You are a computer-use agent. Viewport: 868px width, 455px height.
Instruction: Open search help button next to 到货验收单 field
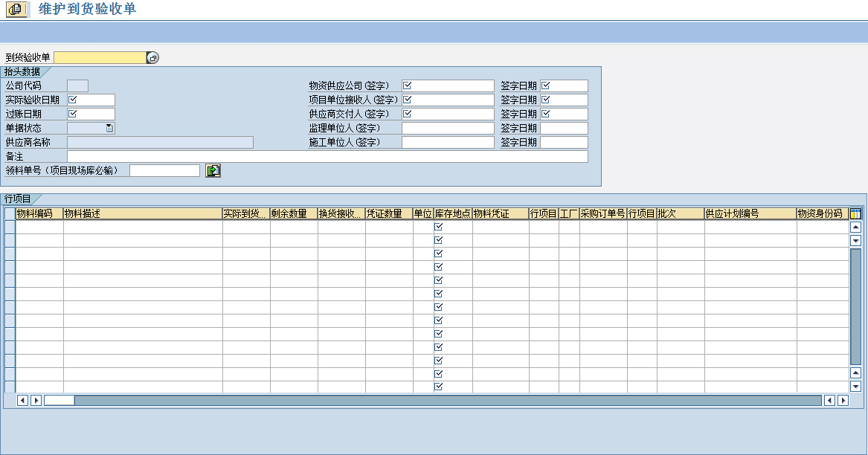[x=152, y=58]
